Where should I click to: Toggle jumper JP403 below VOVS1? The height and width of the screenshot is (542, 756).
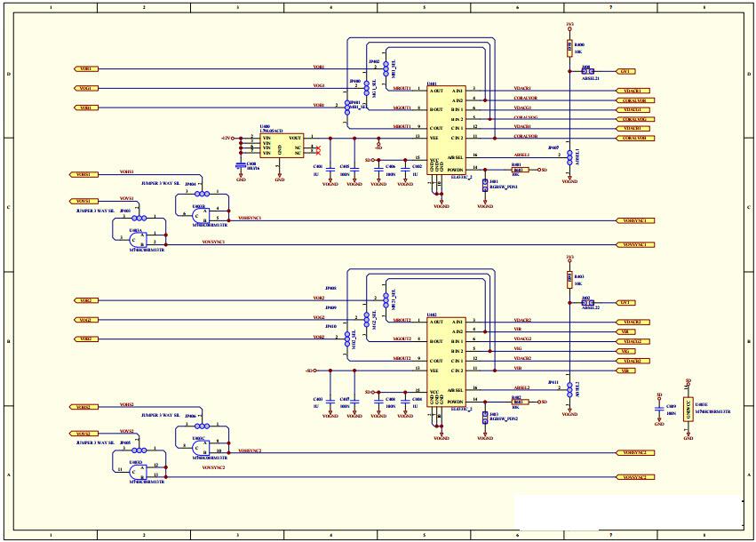(139, 218)
